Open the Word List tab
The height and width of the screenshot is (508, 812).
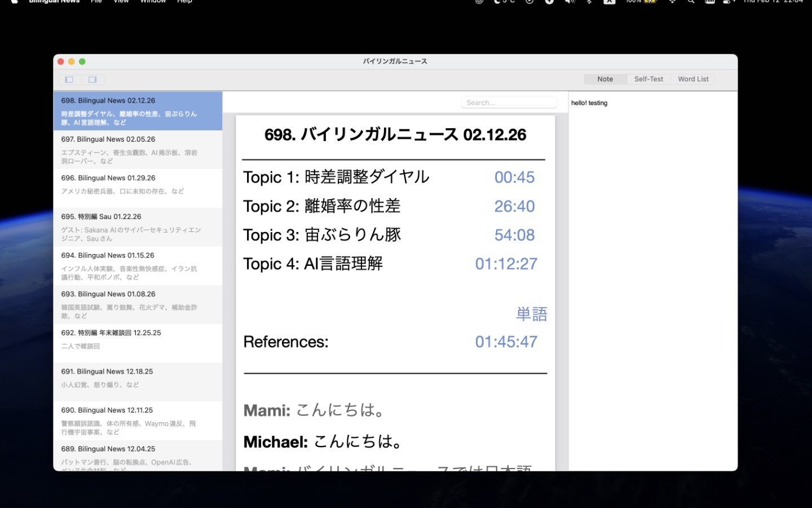coord(693,79)
